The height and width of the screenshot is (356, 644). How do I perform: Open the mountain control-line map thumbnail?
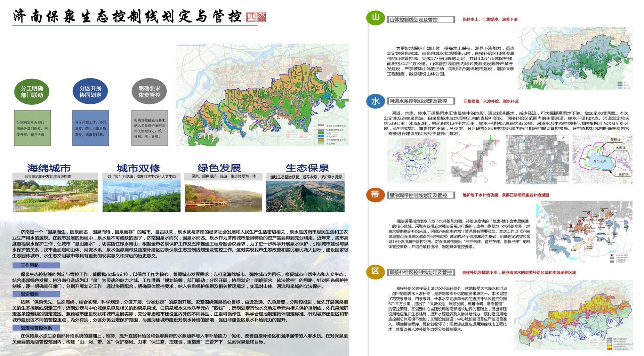coord(576,58)
